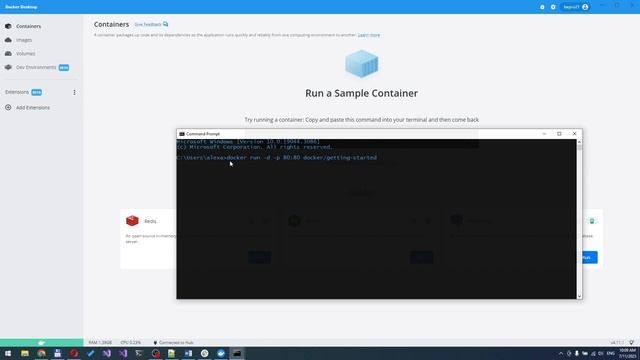Image resolution: width=640 pixels, height=360 pixels.
Task: Open the Windows Start menu
Action: click(8, 353)
